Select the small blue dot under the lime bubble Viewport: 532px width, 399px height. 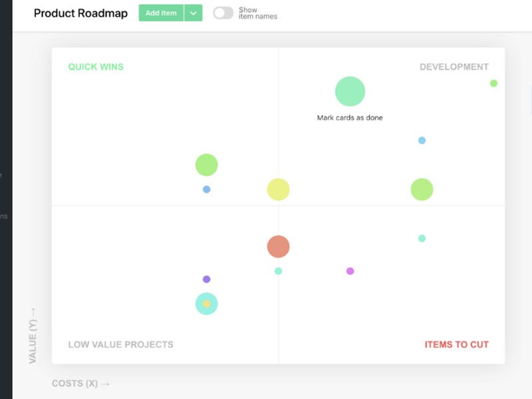tap(206, 190)
